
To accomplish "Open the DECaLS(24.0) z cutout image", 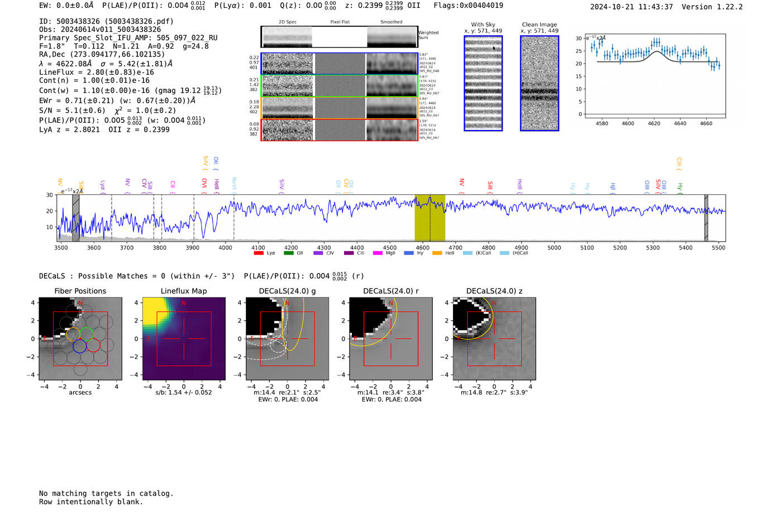I will [x=494, y=338].
